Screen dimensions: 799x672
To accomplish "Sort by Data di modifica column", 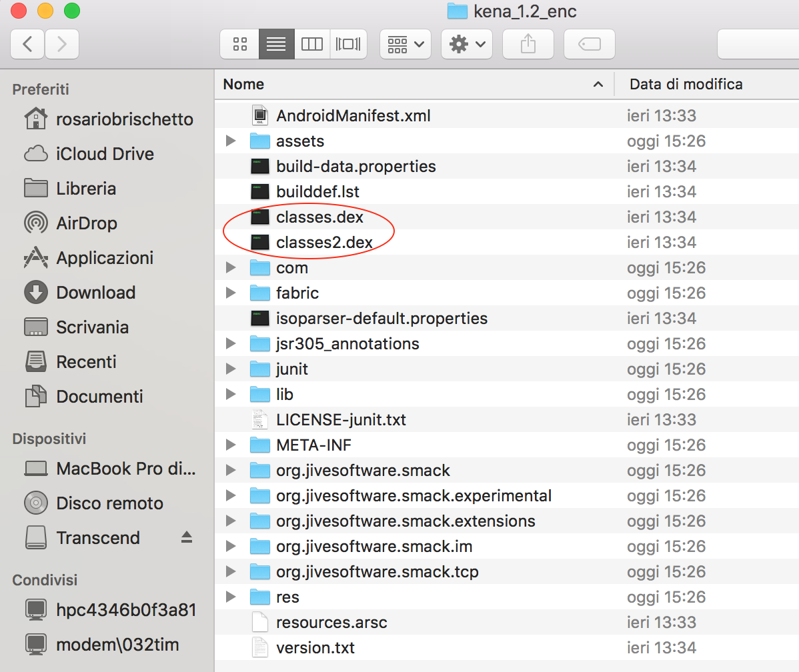I will click(x=686, y=84).
